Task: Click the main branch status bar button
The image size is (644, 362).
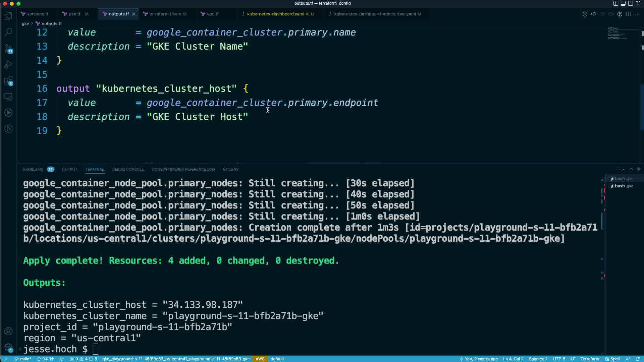Action: click(x=23, y=359)
